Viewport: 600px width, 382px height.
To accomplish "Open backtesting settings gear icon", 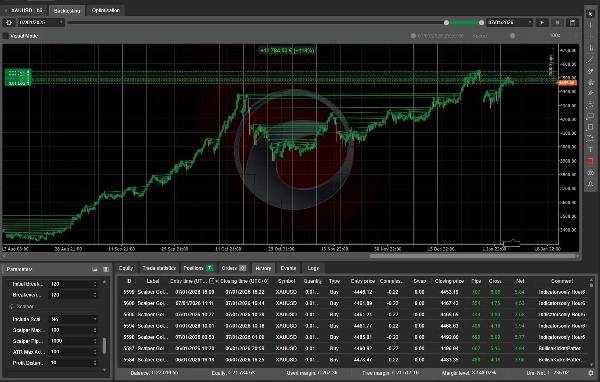I will [9, 23].
